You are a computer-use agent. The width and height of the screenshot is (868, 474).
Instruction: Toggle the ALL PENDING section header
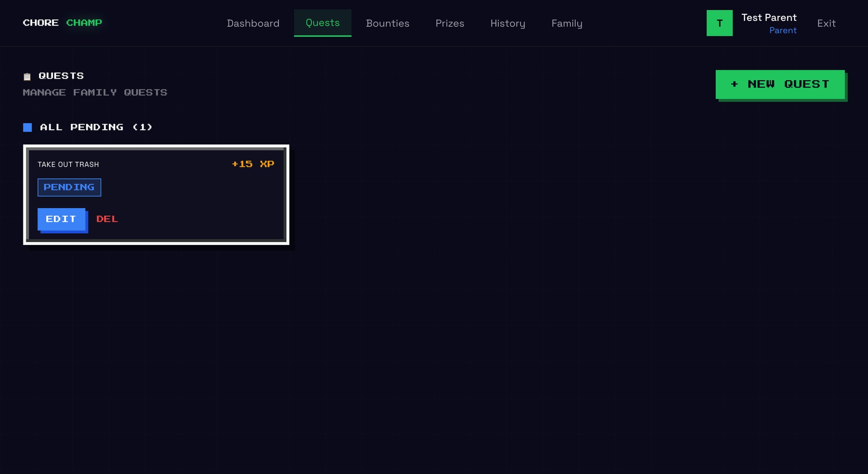click(x=95, y=127)
